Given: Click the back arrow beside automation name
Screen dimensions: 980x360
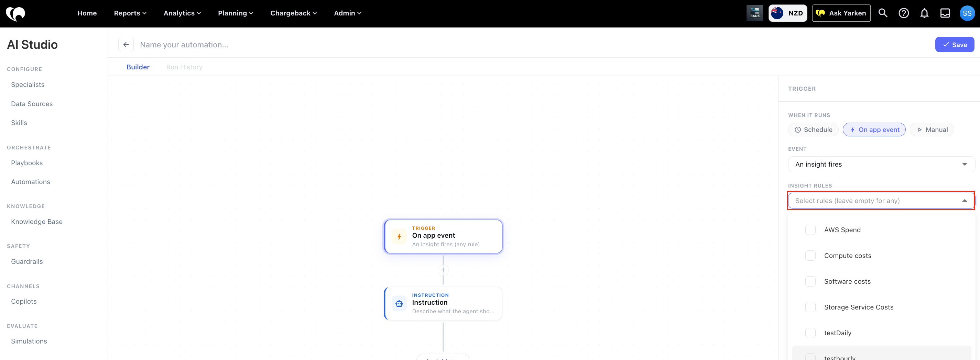Looking at the screenshot, I should click(x=126, y=44).
